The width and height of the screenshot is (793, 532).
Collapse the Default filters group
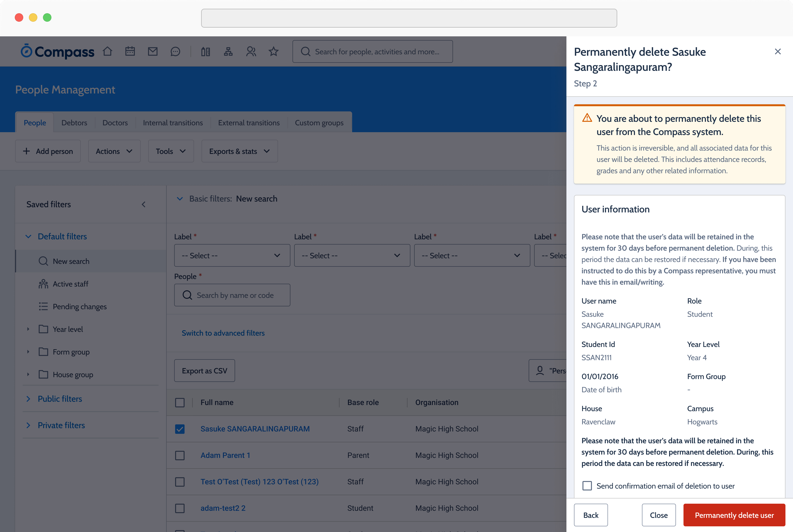pyautogui.click(x=28, y=236)
